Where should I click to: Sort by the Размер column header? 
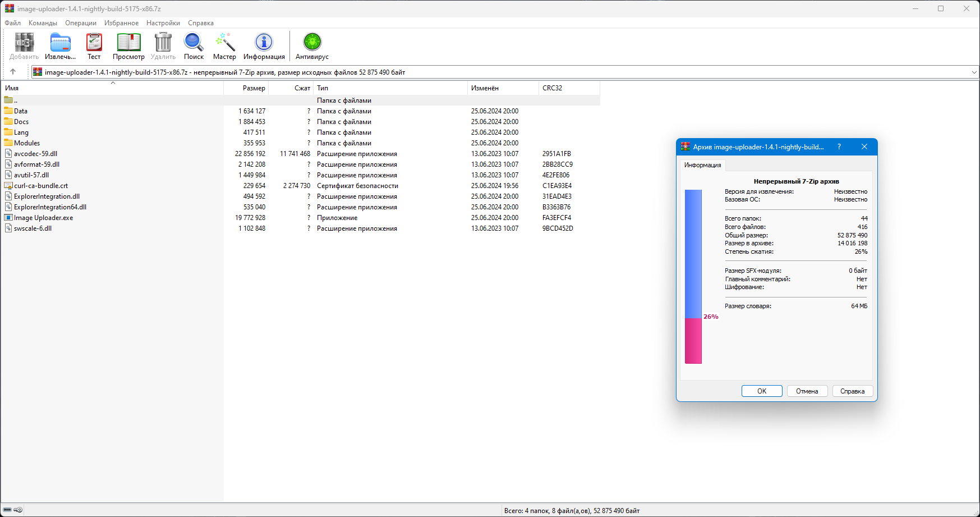[x=246, y=88]
